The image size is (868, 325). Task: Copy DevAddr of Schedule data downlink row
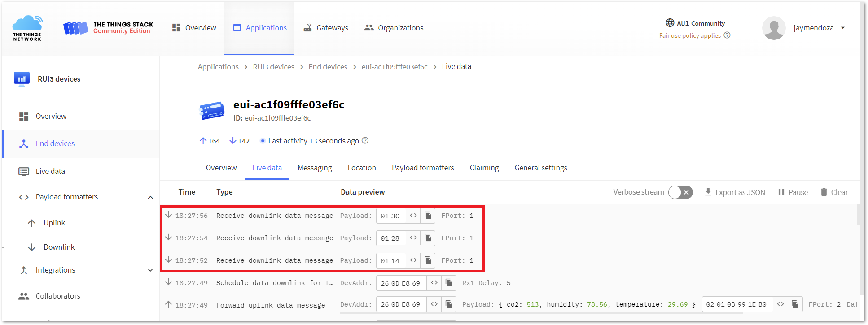[449, 283]
